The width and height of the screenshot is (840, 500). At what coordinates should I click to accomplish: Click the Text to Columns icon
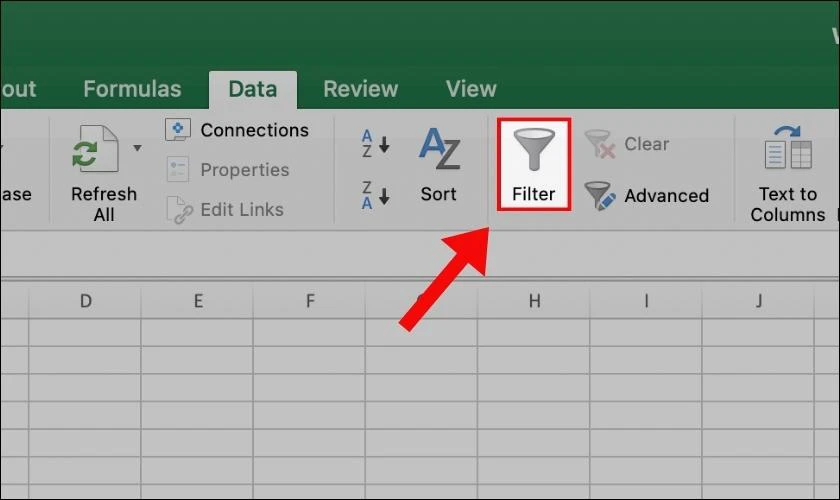(787, 150)
